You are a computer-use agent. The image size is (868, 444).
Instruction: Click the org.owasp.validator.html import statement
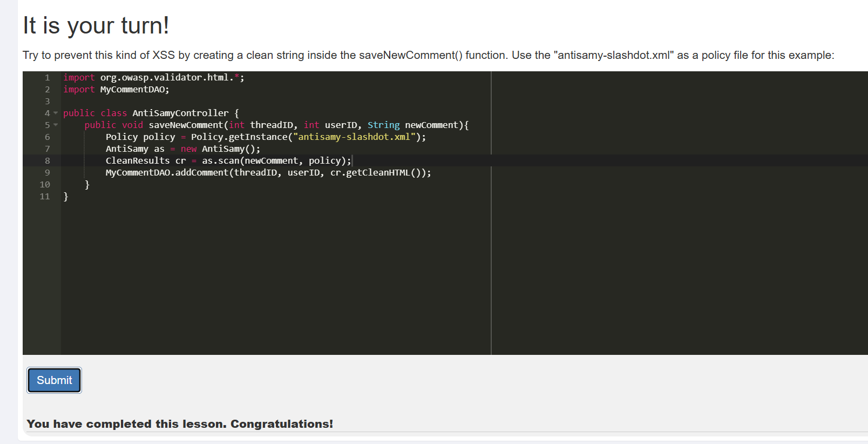[x=166, y=78]
